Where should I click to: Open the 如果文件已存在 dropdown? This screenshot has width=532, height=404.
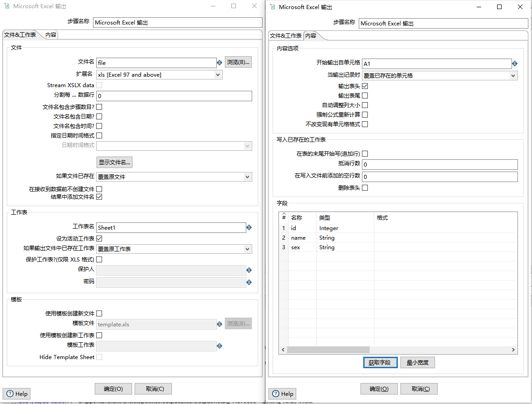248,176
